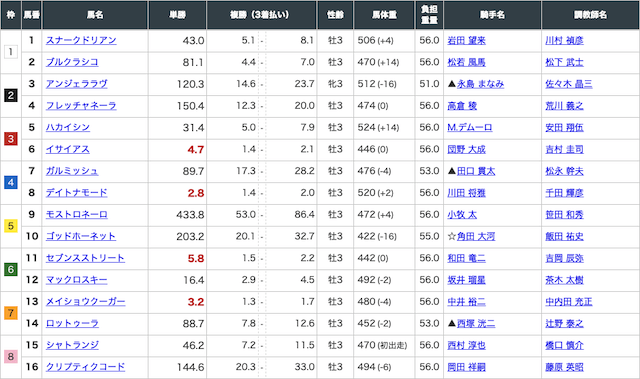Open horse link スナークドリアン
Viewport: 640px width, 379px height.
[81, 40]
